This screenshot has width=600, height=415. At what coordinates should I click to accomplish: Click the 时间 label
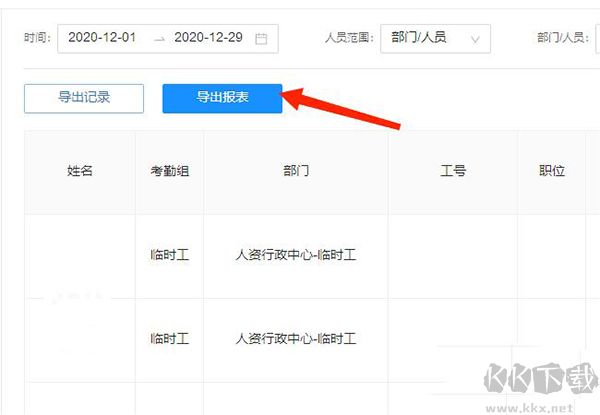tap(37, 38)
